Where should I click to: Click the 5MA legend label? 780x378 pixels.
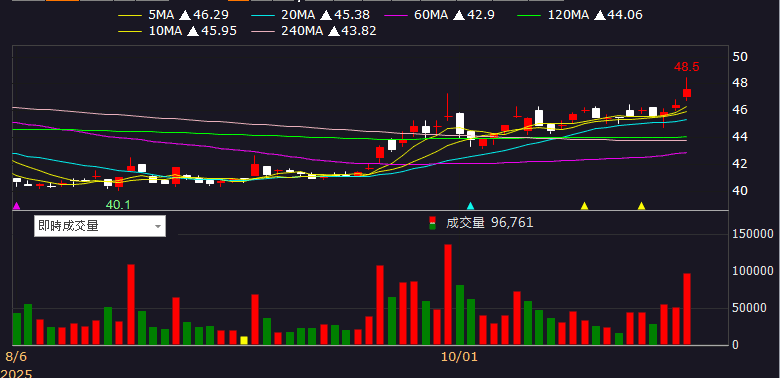click(x=162, y=15)
